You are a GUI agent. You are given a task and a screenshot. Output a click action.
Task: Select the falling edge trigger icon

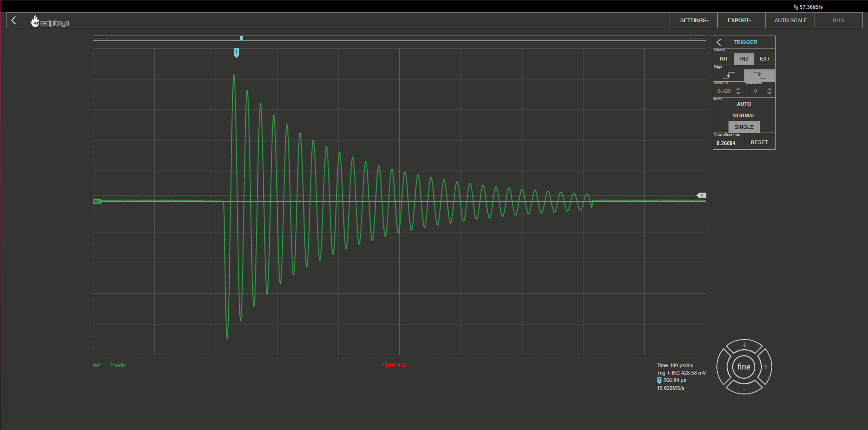(x=759, y=75)
